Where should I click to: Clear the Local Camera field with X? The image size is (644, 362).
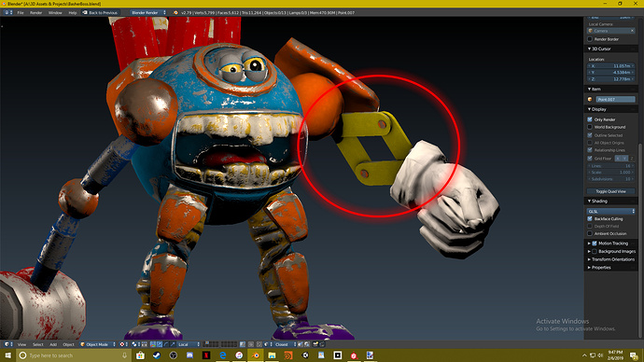(632, 31)
